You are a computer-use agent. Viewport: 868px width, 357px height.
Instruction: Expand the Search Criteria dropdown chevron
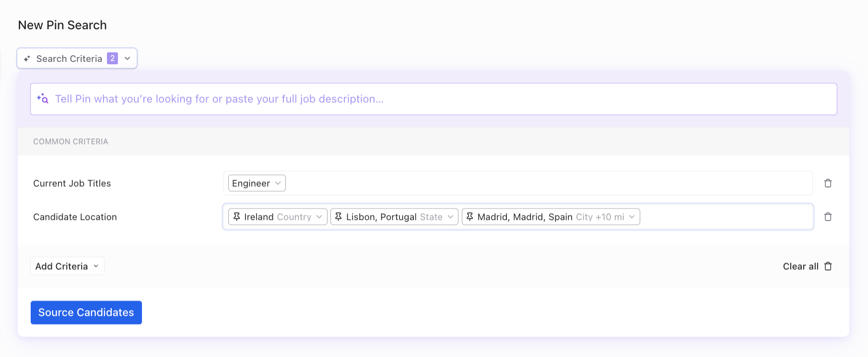[128, 59]
